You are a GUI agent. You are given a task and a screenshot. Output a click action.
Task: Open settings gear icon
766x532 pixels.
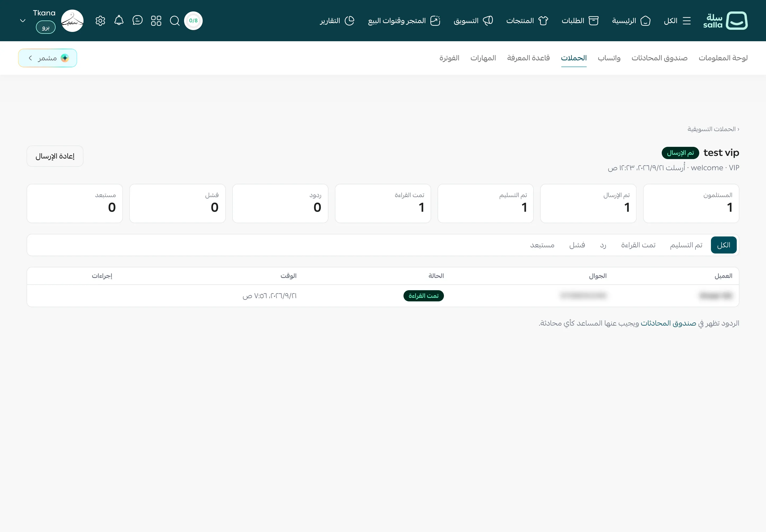point(100,21)
